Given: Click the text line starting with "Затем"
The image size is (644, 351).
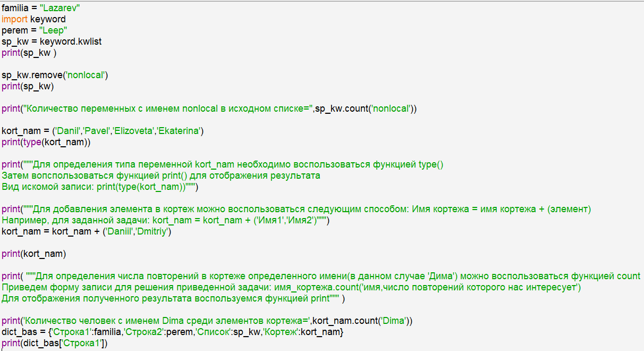Looking at the screenshot, I should tap(159, 175).
